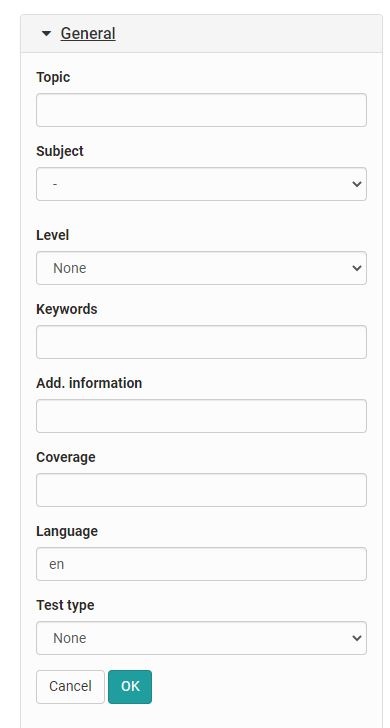Focus the Keywords input box
390x728 pixels.
(202, 342)
